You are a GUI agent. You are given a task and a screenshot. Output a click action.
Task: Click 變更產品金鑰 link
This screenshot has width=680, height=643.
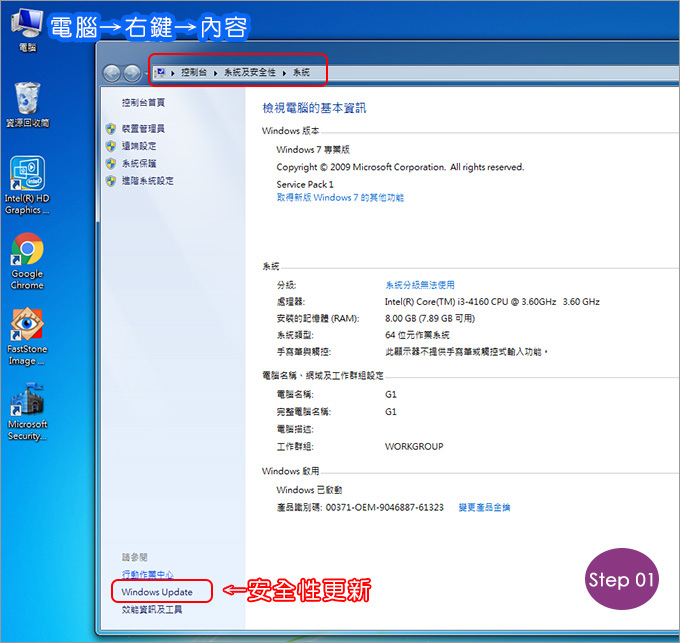click(484, 507)
